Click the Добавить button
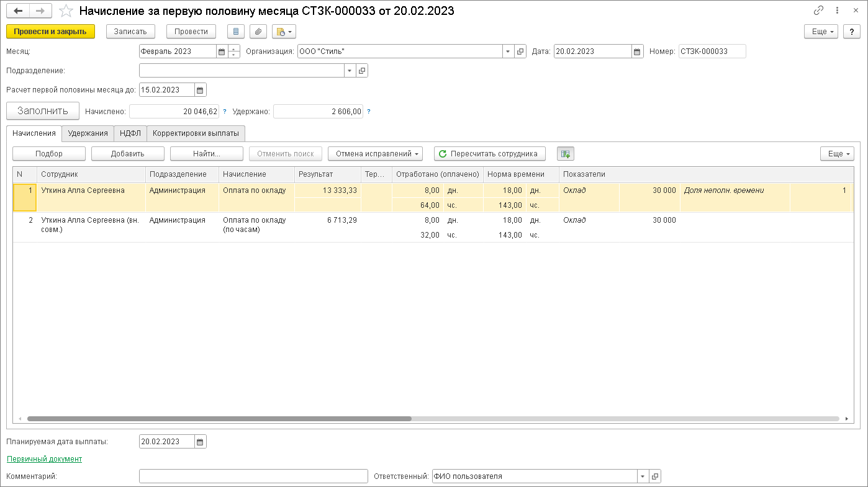 [128, 154]
